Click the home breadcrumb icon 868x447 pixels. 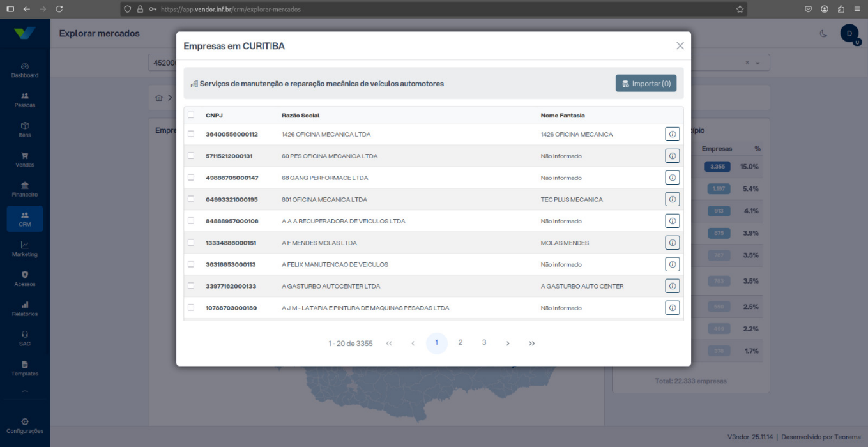159,98
